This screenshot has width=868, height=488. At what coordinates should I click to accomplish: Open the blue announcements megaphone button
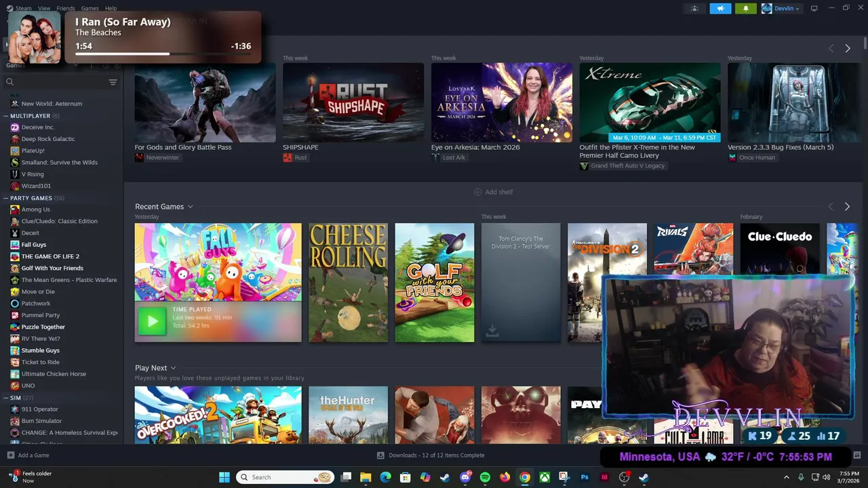coord(720,8)
